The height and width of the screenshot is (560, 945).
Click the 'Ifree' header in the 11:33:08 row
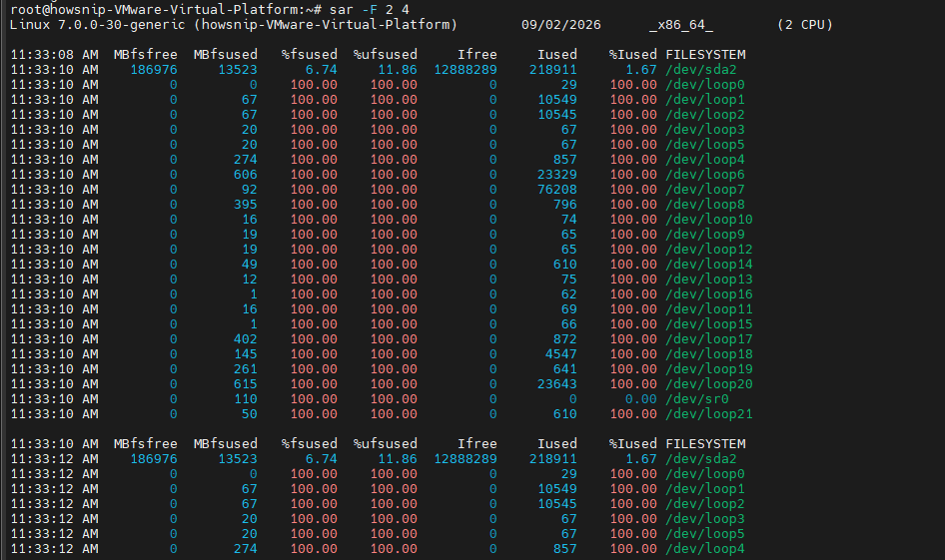coord(477,54)
